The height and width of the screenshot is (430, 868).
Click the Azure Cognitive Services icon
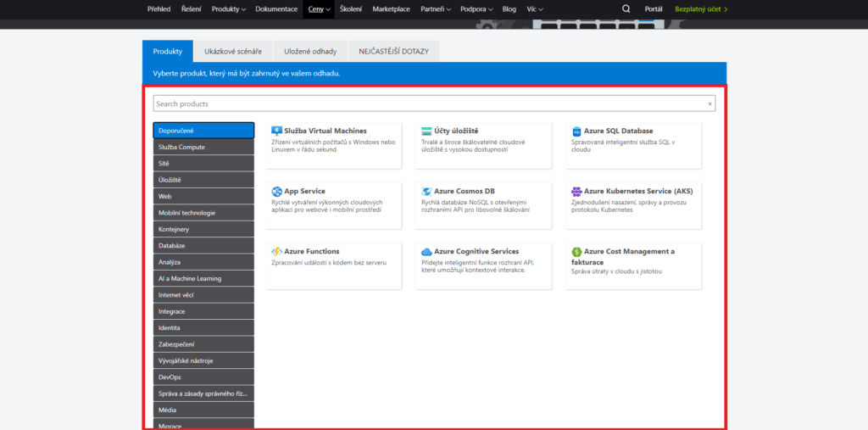click(426, 252)
